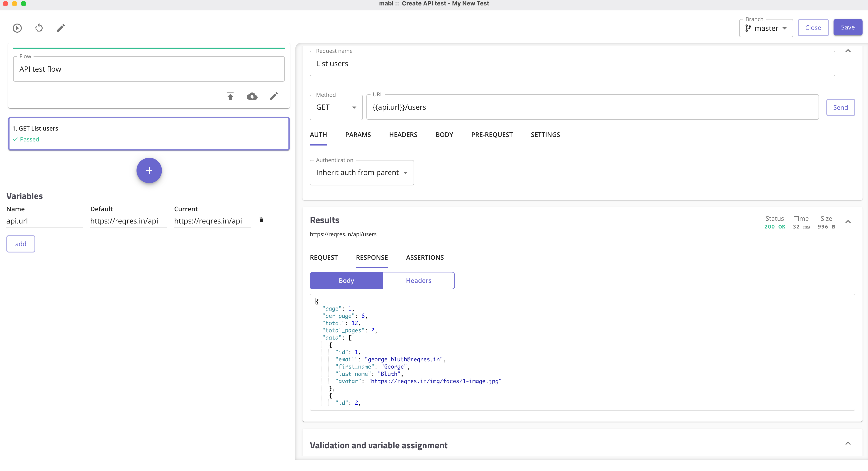The height and width of the screenshot is (471, 868).
Task: Click the Save button
Action: (x=847, y=28)
